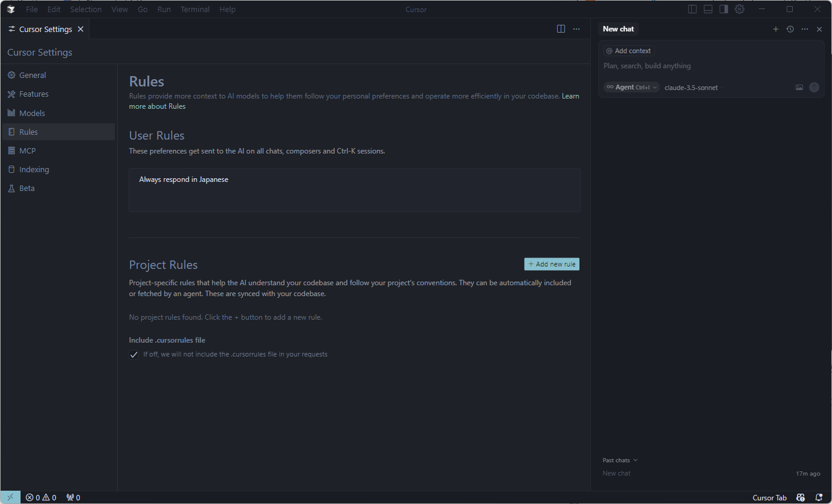Screen dimensions: 832x504
Task: Open Indexing settings section
Action: pos(59,169)
